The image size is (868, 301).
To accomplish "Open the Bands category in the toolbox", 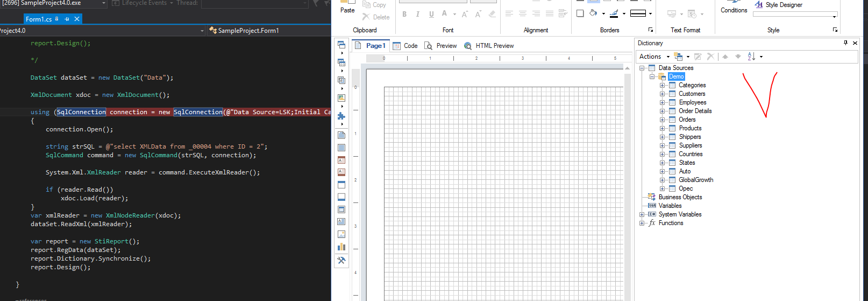I will [341, 45].
